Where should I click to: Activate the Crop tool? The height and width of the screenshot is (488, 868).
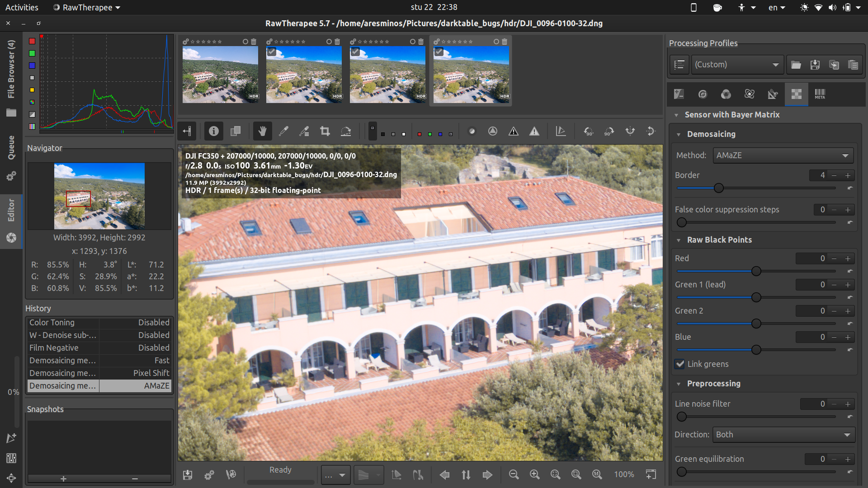(325, 131)
